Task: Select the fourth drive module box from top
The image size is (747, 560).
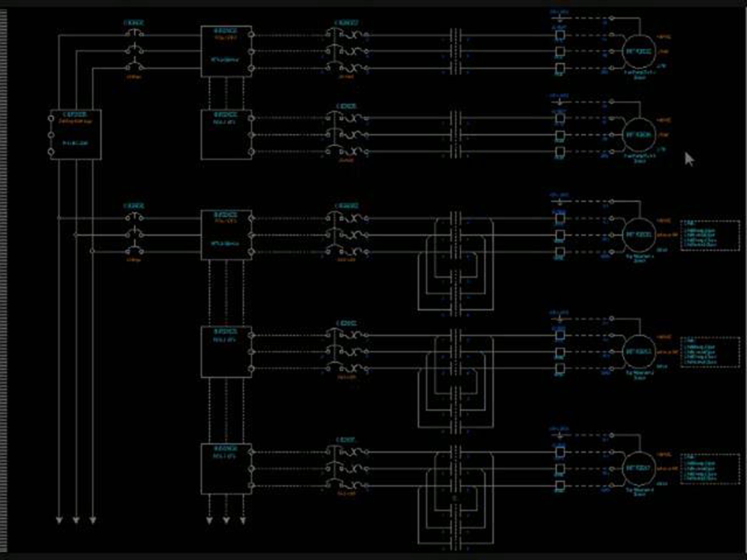Action: 227,352
